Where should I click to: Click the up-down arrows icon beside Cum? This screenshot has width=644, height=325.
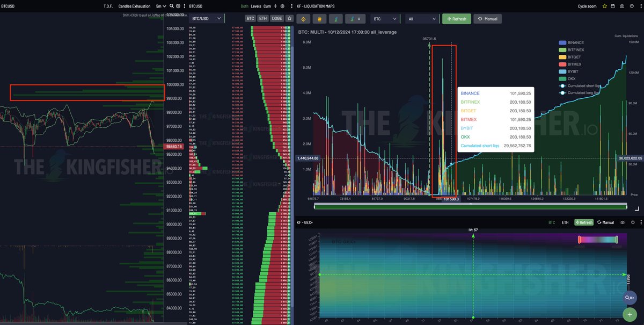276,6
